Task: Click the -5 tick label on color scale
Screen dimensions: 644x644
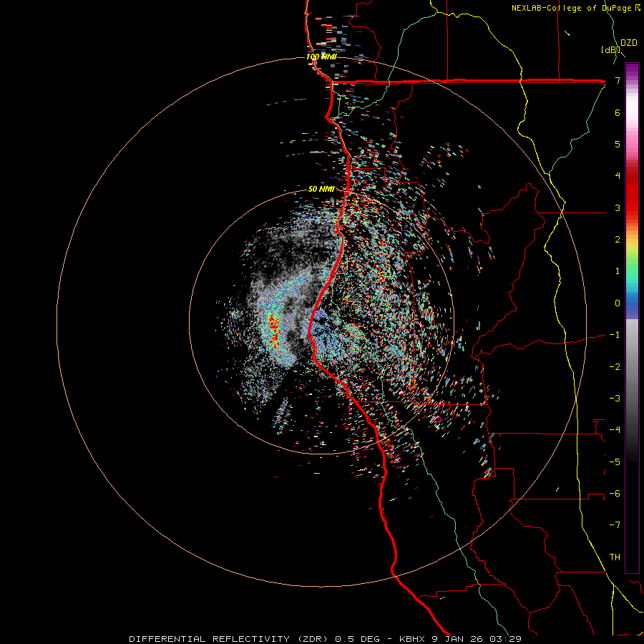Action: [x=615, y=462]
